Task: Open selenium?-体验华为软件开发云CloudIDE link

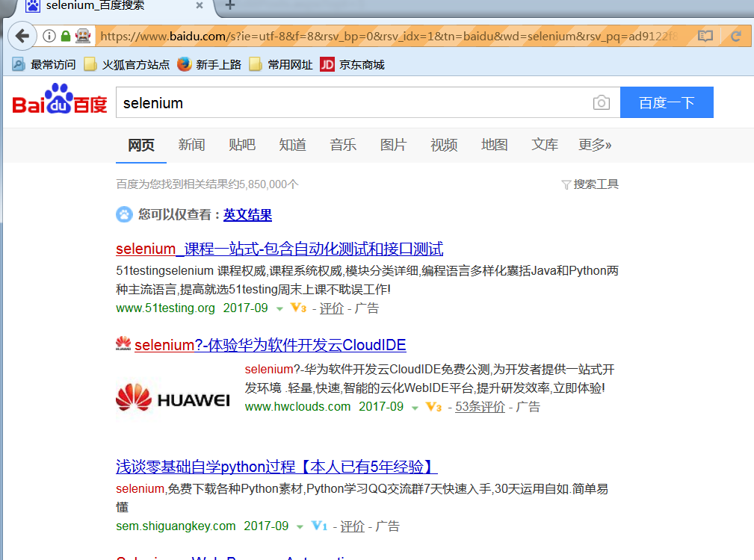Action: [271, 345]
